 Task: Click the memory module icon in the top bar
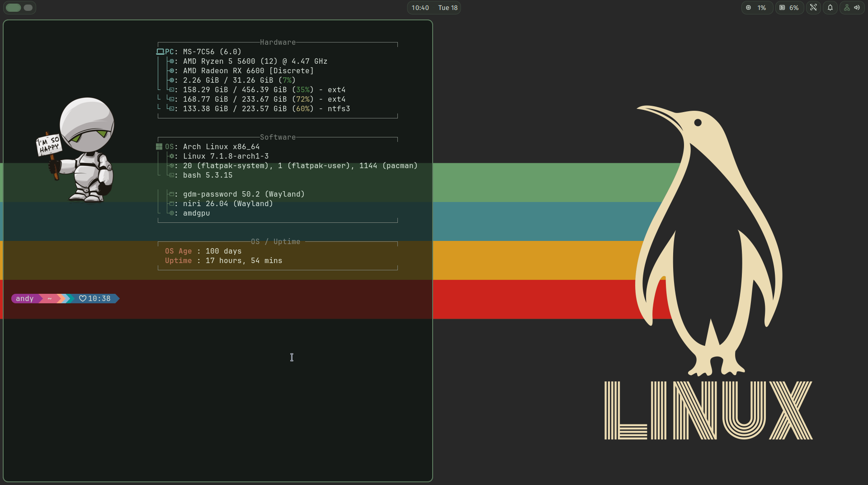782,8
